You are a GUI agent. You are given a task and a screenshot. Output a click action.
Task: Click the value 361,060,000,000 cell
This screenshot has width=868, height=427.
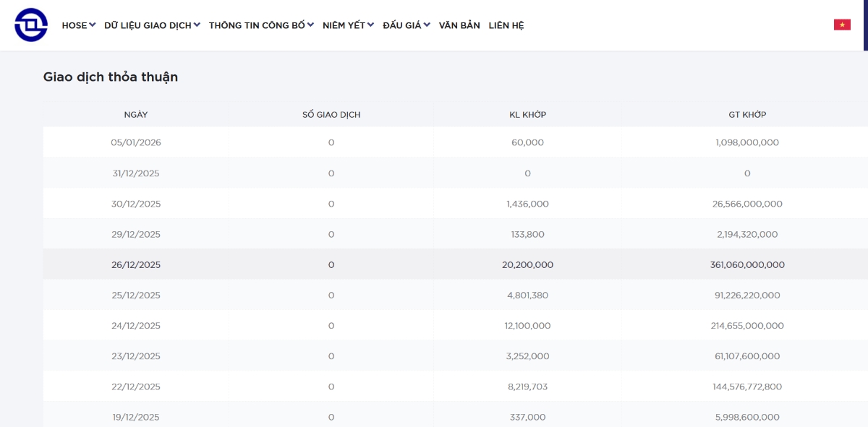[x=747, y=265]
